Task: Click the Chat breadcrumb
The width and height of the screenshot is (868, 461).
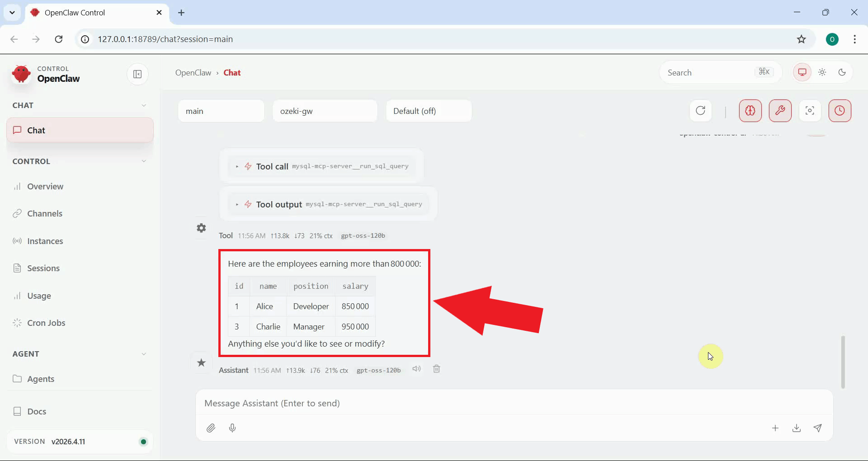Action: click(x=232, y=73)
